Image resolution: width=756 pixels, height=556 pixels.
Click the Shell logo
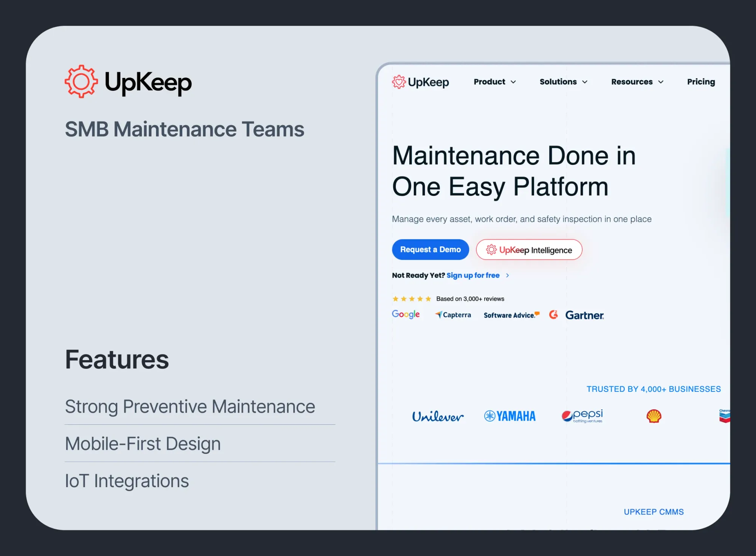click(x=654, y=416)
